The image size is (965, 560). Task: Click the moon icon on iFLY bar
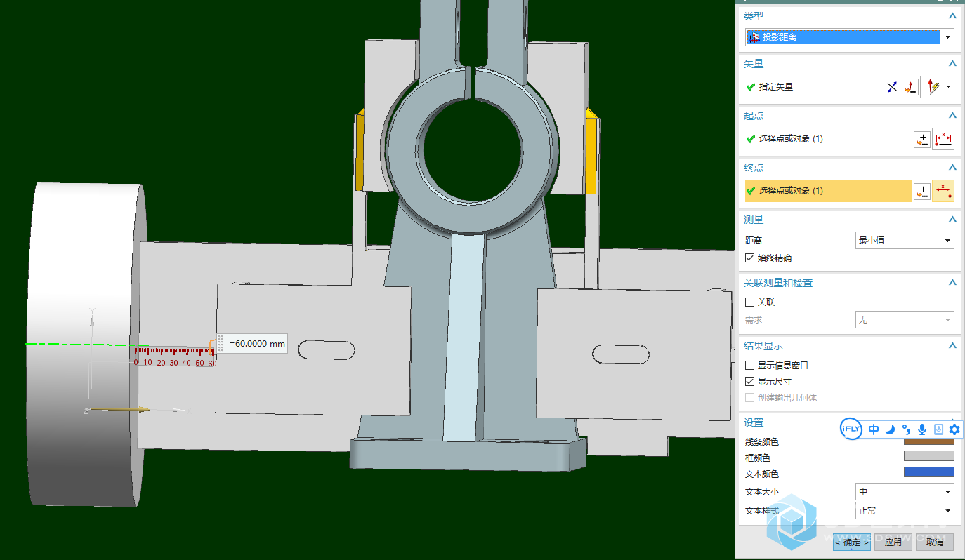tap(890, 429)
